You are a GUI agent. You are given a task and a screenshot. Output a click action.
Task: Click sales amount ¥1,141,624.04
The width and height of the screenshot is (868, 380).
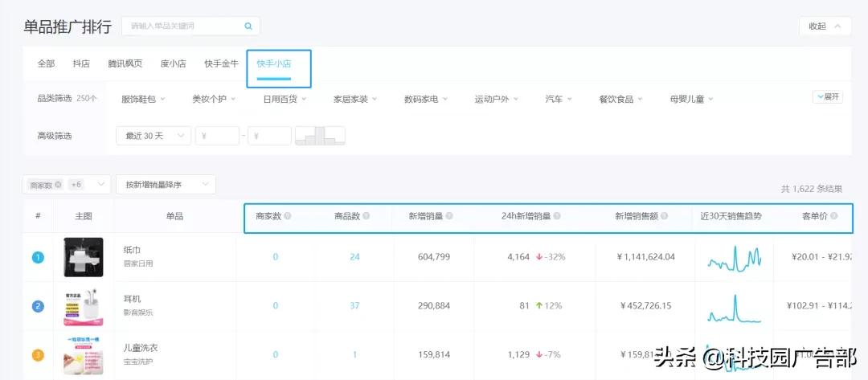pos(645,257)
